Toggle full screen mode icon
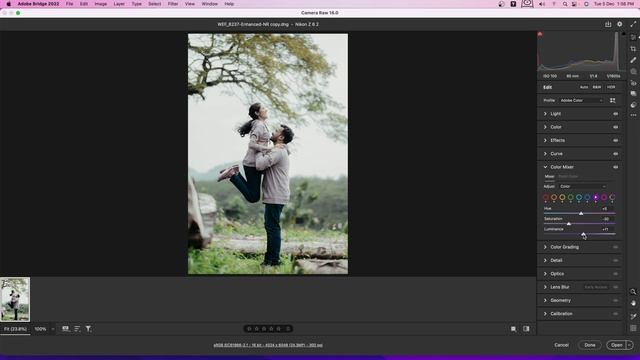Viewport: 640px width, 360px height. pos(633,24)
